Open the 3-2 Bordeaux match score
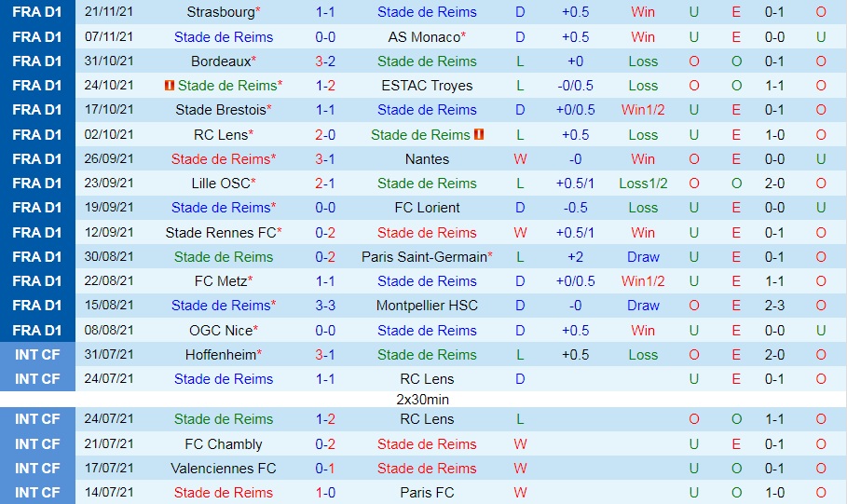Viewport: 847px width, 504px height. click(x=325, y=61)
